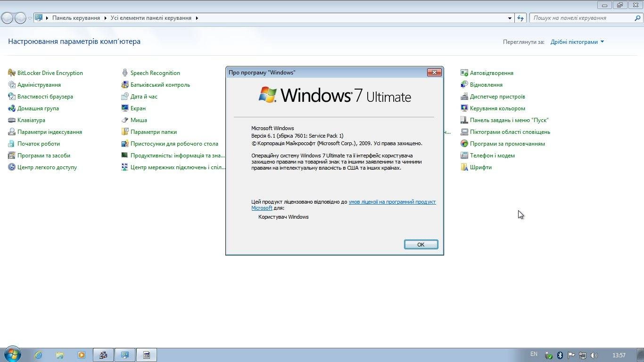Image resolution: width=644 pixels, height=362 pixels.
Task: Open Панель завдань і меню "Пуск" link
Action: (x=509, y=120)
